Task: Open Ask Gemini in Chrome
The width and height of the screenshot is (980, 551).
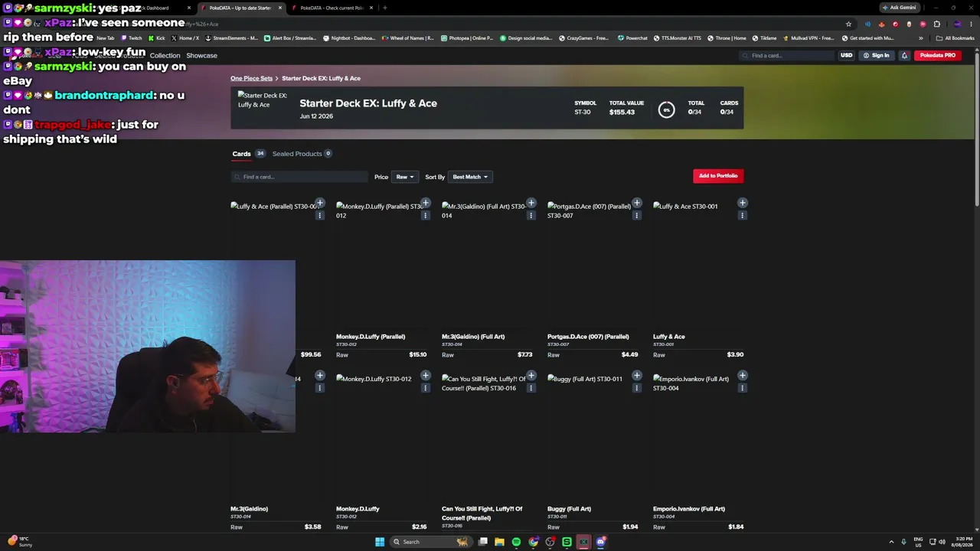Action: [x=900, y=8]
